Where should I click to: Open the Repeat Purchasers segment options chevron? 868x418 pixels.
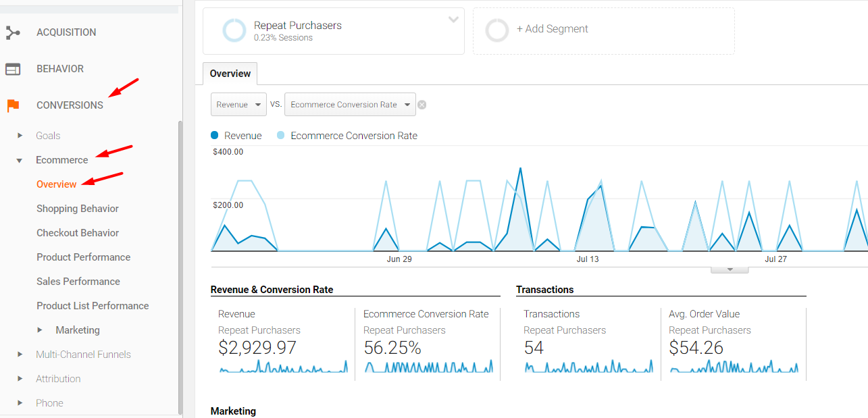click(x=453, y=20)
